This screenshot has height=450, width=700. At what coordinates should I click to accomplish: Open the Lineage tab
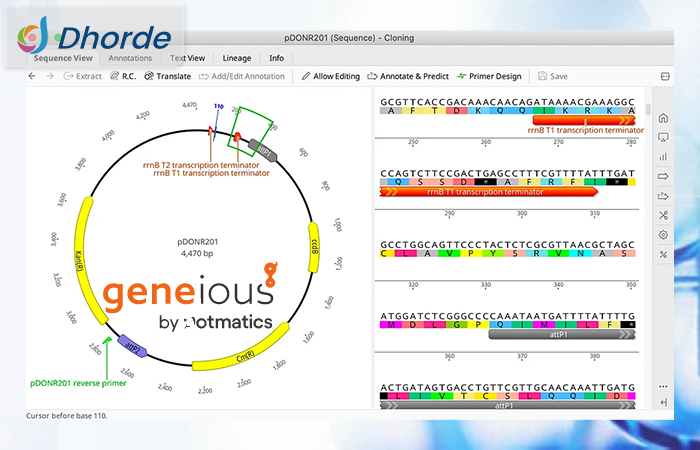tap(237, 58)
